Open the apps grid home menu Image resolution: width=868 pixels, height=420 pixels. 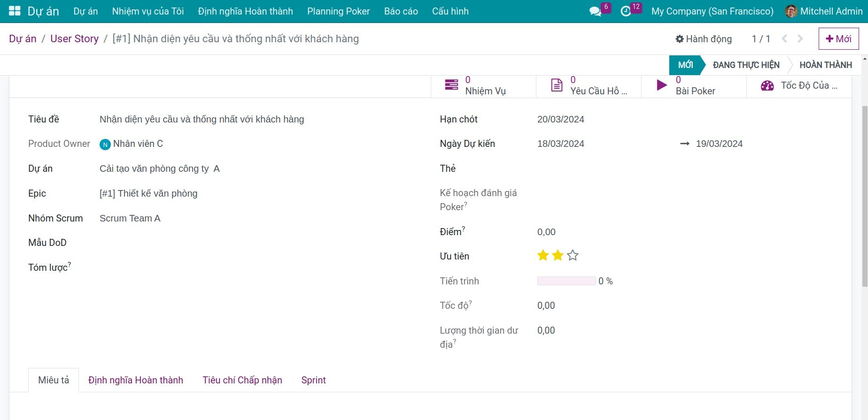click(x=15, y=11)
